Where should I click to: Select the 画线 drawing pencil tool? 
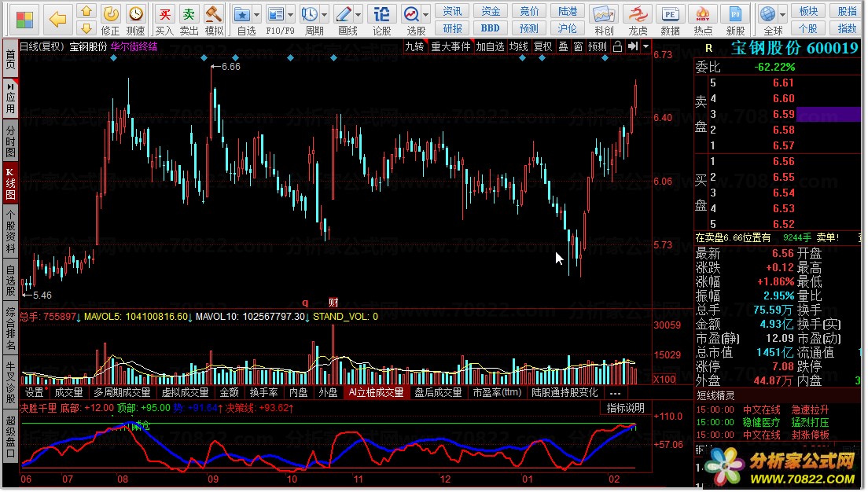(344, 14)
